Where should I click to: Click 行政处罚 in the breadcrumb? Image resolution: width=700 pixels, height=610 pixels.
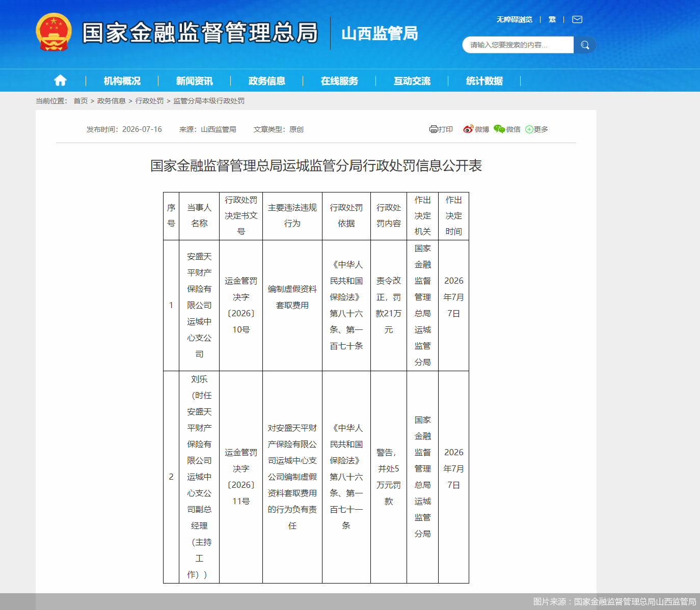150,101
